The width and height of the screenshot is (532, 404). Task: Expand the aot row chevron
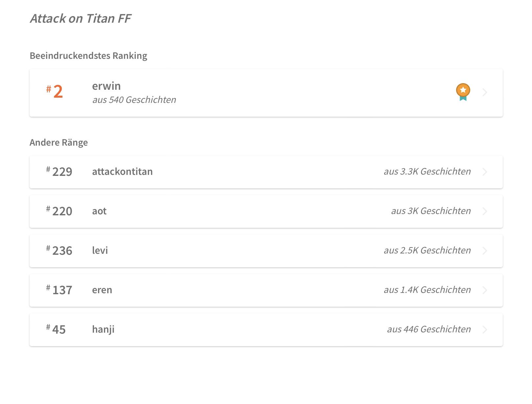click(485, 211)
